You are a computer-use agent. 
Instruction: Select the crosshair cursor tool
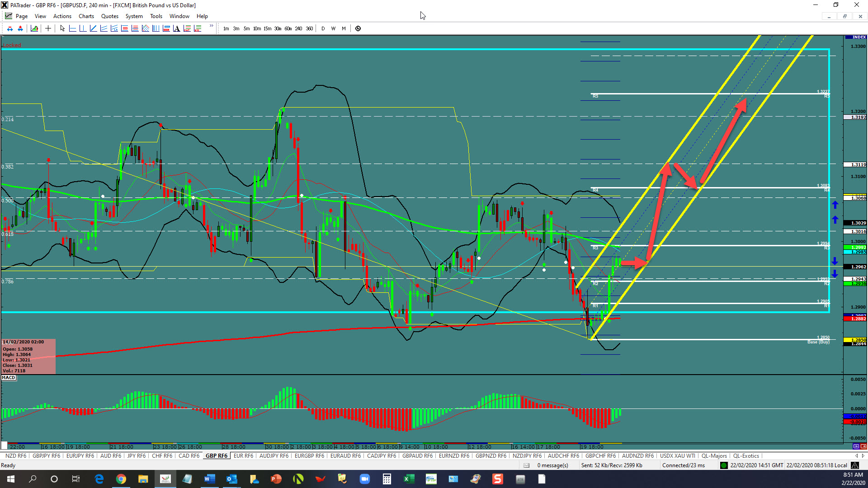click(x=48, y=28)
